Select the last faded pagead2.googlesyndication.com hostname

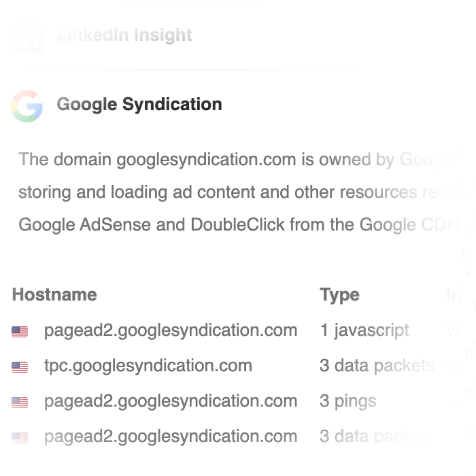pos(171,437)
